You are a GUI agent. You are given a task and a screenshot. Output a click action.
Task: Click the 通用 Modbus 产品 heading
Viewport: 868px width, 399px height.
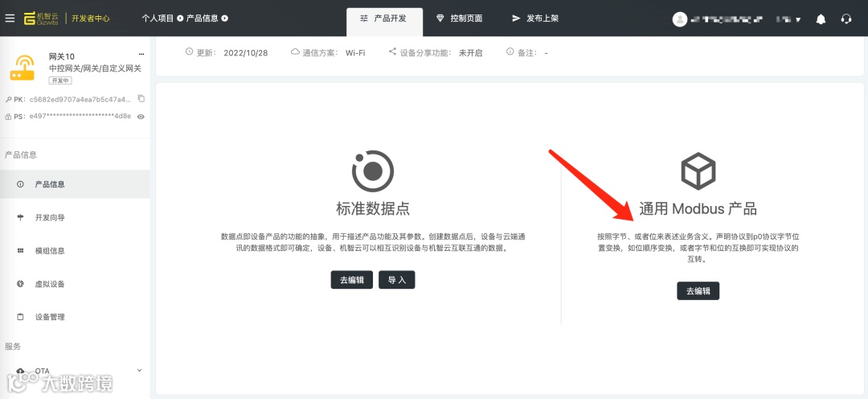(x=698, y=208)
